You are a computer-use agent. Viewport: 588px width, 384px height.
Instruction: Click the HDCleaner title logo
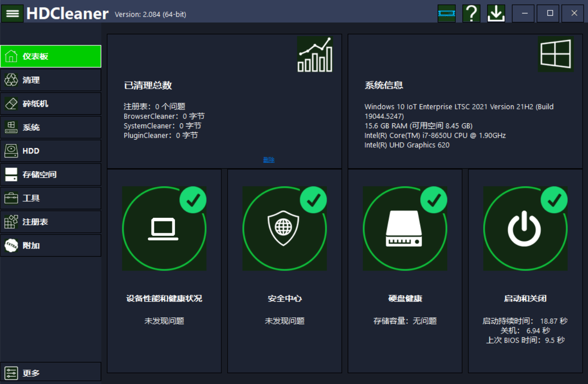coord(67,14)
